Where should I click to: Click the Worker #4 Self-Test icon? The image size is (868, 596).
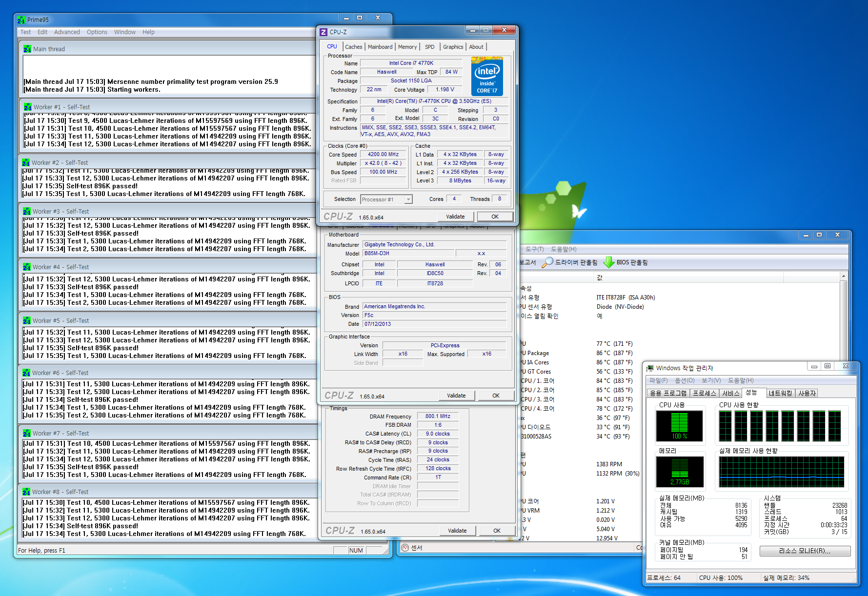click(27, 267)
